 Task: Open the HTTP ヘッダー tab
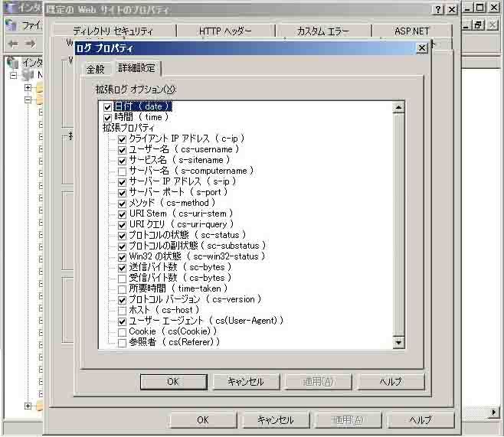pyautogui.click(x=225, y=31)
